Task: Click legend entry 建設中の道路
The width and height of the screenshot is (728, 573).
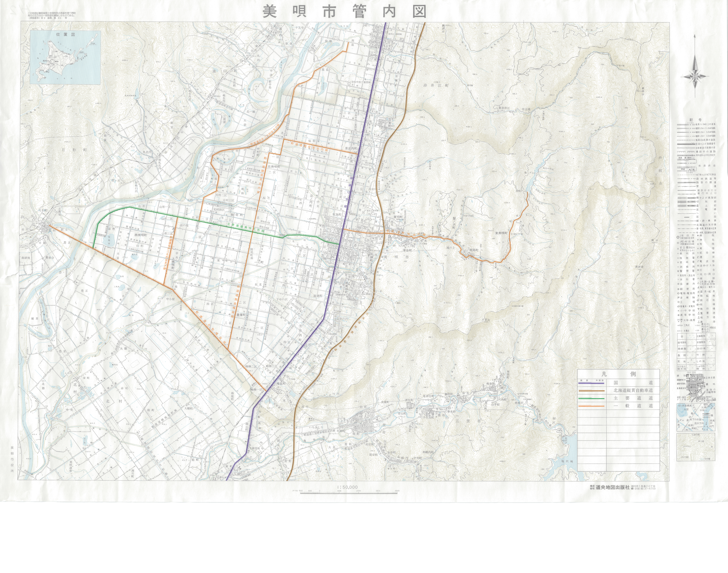Action: coord(696,152)
